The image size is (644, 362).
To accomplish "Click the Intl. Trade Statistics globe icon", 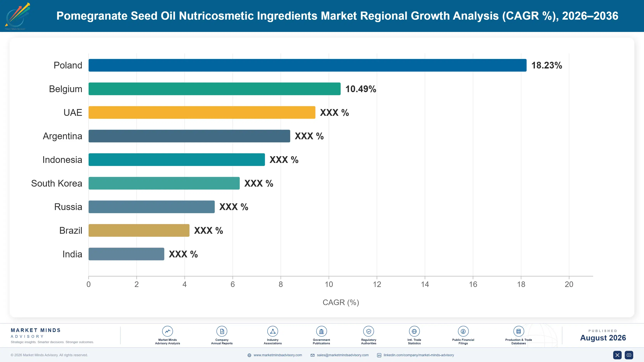I will point(414,331).
